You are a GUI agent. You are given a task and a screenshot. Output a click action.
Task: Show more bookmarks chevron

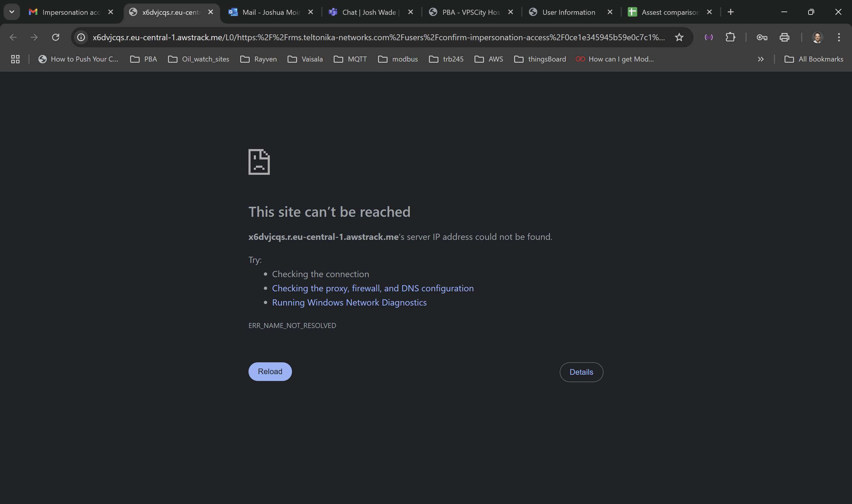761,59
